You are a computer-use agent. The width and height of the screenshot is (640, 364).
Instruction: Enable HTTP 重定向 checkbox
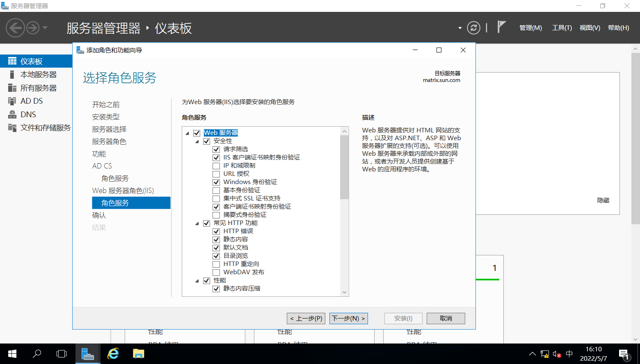click(x=216, y=264)
